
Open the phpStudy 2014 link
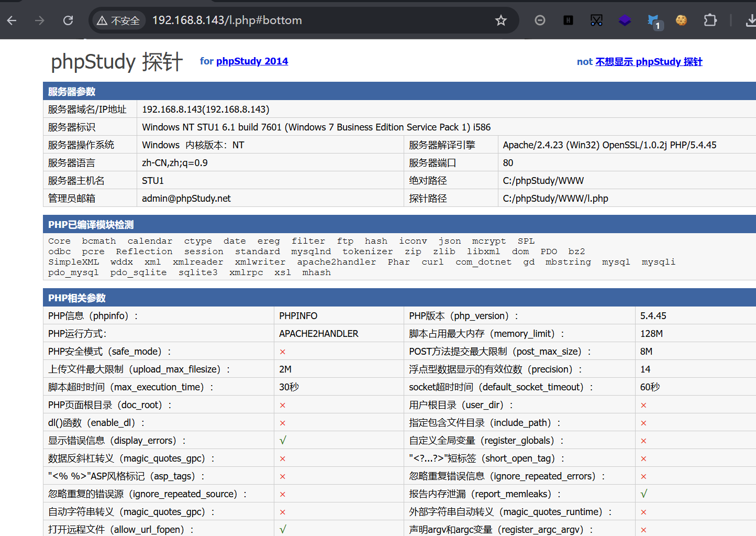[252, 61]
